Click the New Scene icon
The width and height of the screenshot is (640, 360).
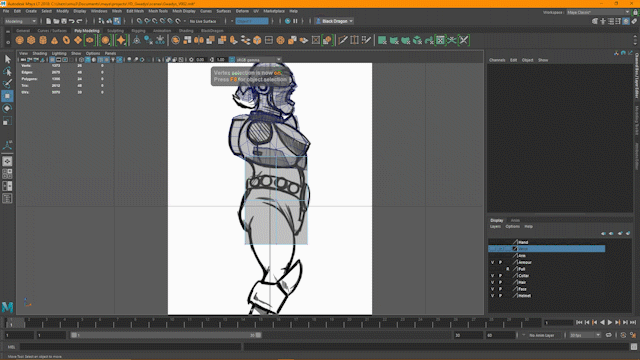pyautogui.click(x=48, y=21)
